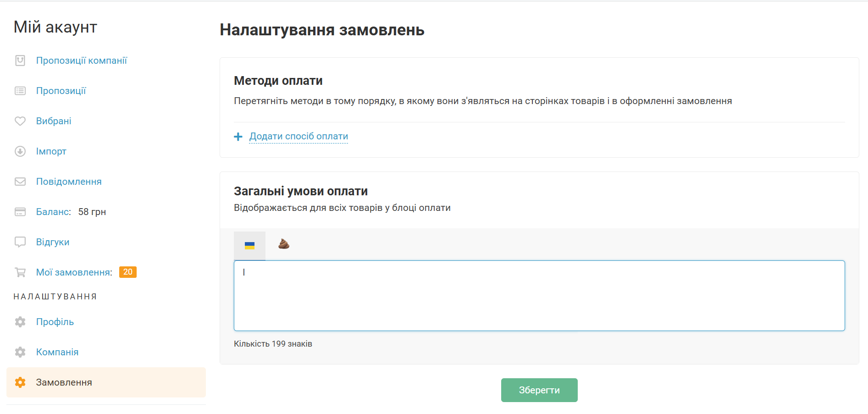
Task: Click the shopping bag icon beside Пропозиції компанії
Action: click(20, 61)
